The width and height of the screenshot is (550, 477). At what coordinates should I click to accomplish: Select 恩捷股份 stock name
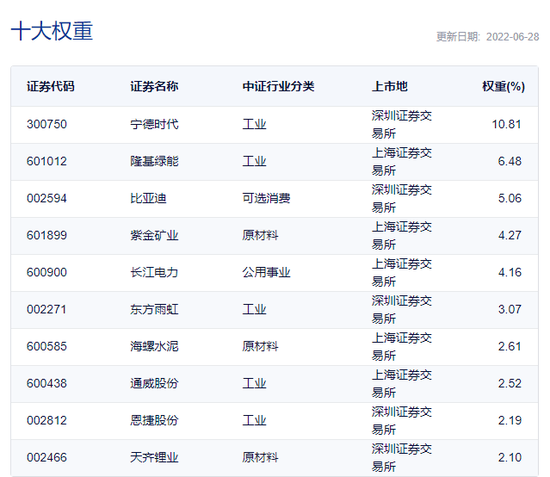coord(154,421)
